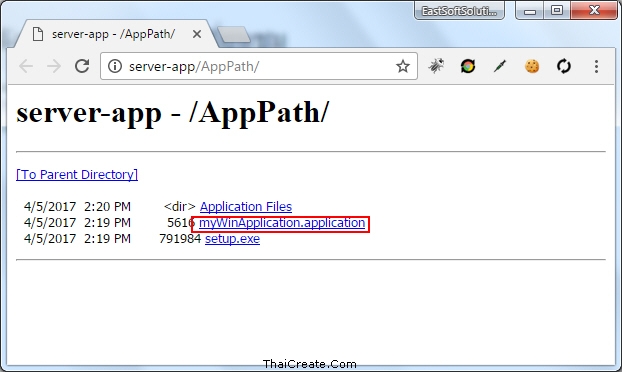
Task: Open the To Parent Directory link
Action: (77, 174)
